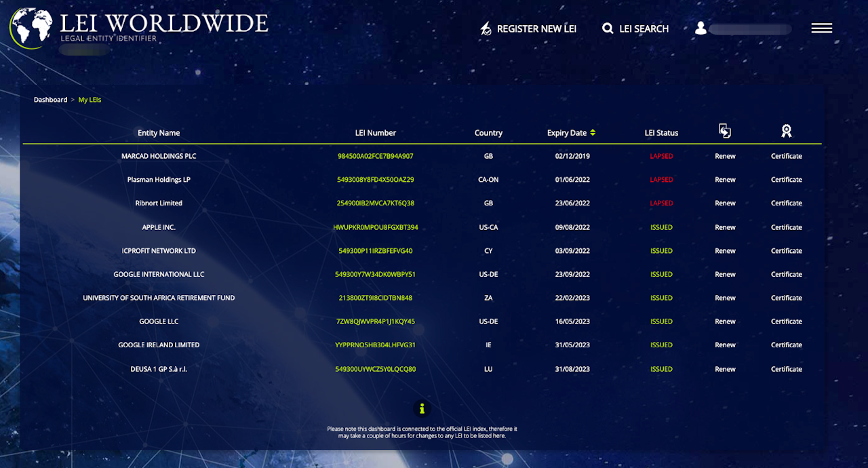View Certificate for APPLE INC.

(787, 227)
